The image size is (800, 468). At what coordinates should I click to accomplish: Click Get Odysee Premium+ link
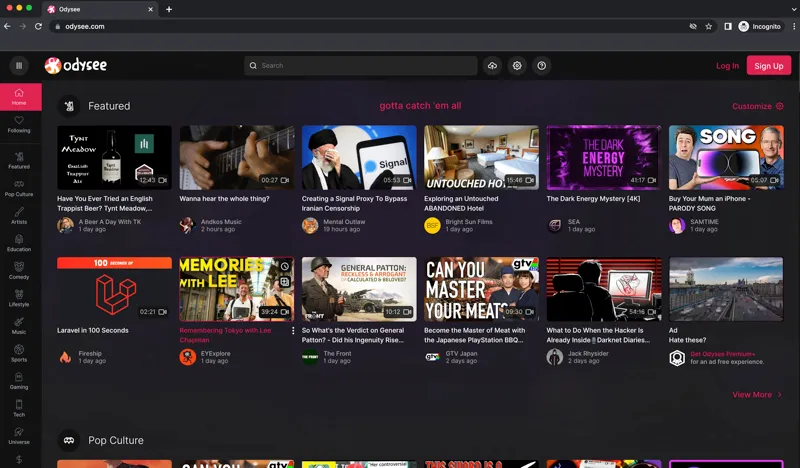[x=722, y=354]
